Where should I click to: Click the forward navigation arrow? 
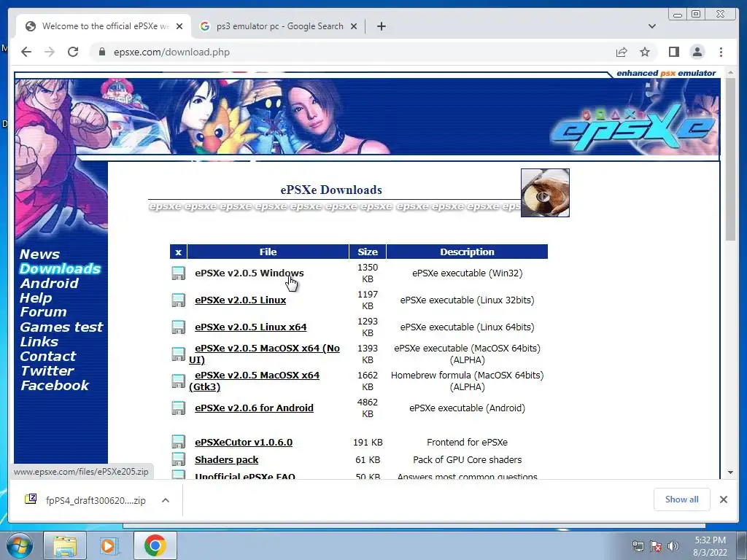(x=50, y=52)
